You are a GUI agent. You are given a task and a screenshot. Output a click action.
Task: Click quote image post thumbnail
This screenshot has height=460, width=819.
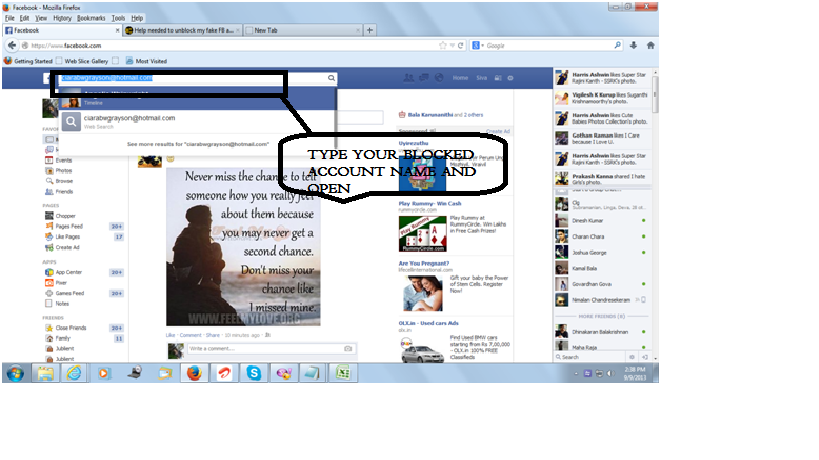coord(243,247)
